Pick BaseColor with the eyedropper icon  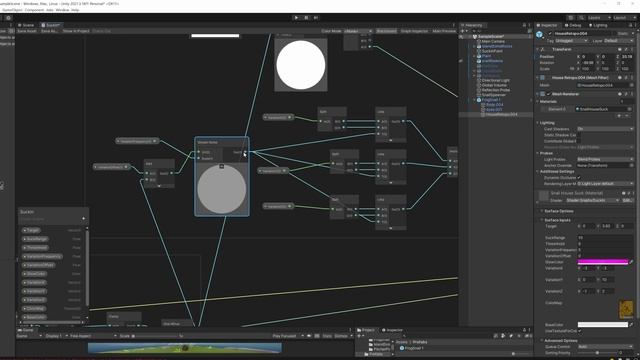pos(631,324)
